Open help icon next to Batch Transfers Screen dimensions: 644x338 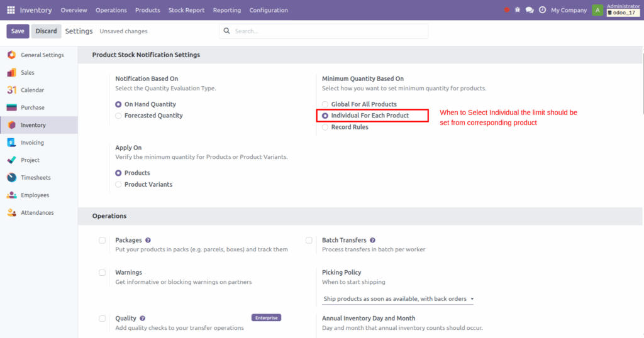tap(372, 241)
